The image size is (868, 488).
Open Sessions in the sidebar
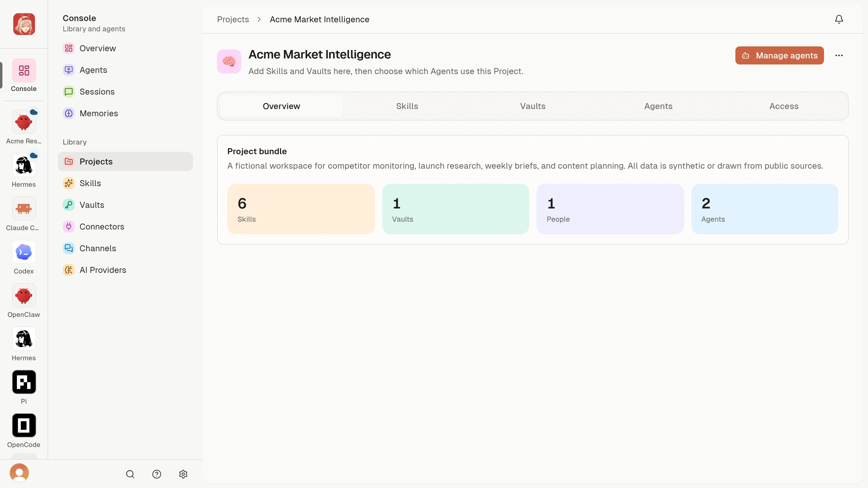pyautogui.click(x=125, y=92)
